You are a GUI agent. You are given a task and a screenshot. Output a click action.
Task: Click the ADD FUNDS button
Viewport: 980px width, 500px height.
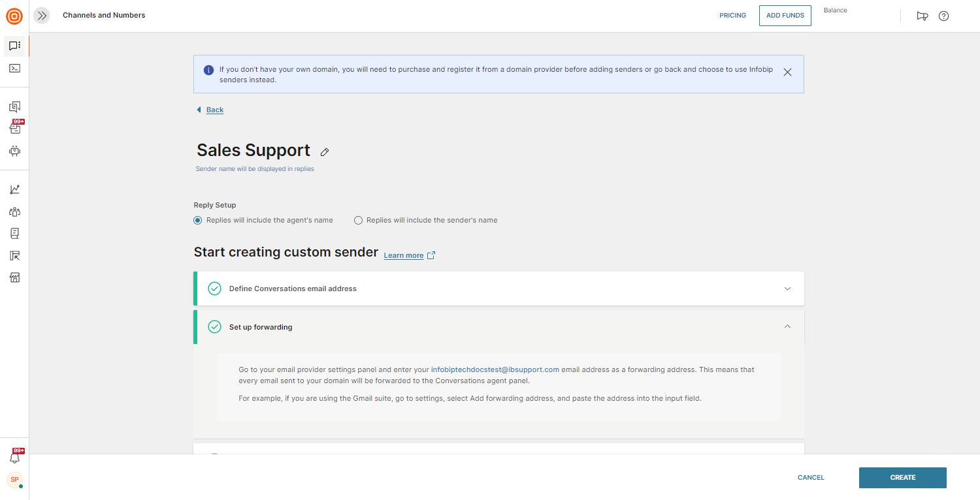pos(785,16)
